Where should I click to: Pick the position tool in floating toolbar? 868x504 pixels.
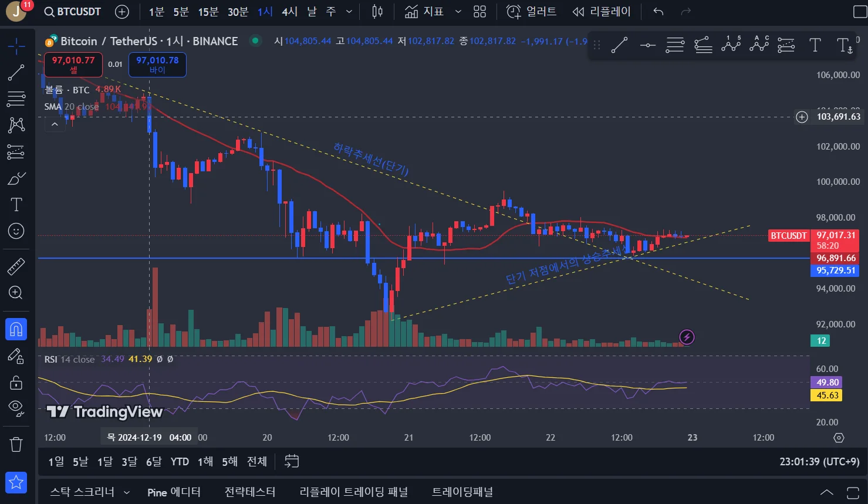[786, 45]
